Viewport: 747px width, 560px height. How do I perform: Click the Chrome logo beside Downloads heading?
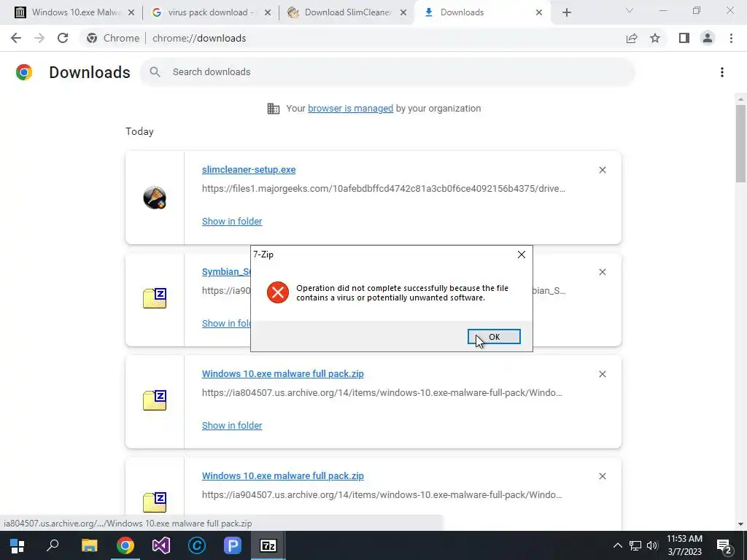(24, 72)
